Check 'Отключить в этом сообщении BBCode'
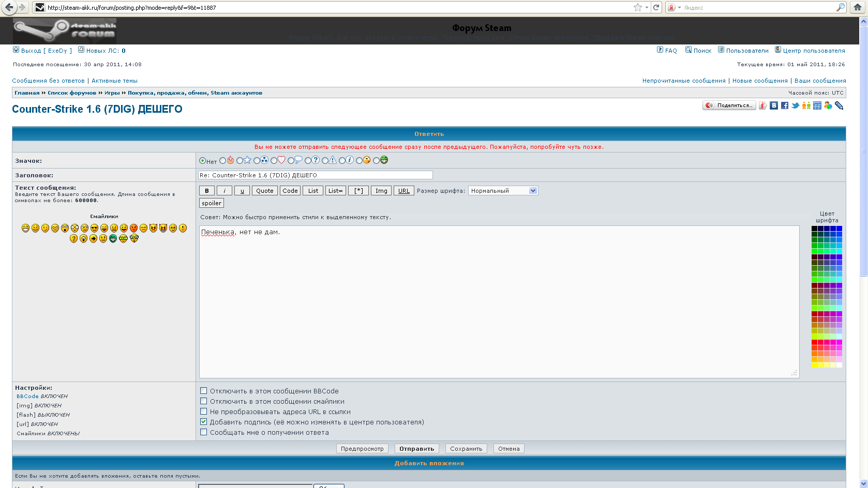Screen dimensions: 868x488 tap(204, 391)
